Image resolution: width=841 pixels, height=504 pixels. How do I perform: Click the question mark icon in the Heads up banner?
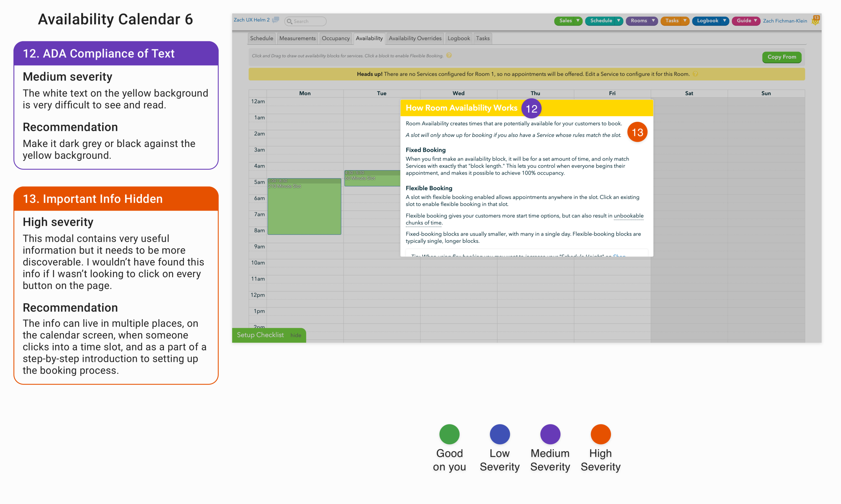pos(695,74)
